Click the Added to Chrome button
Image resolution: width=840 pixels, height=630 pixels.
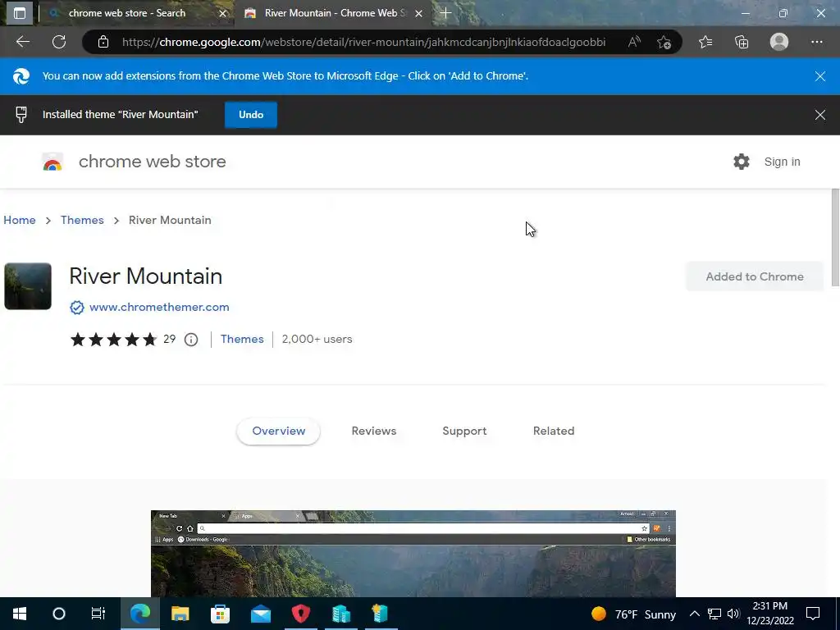(x=755, y=276)
